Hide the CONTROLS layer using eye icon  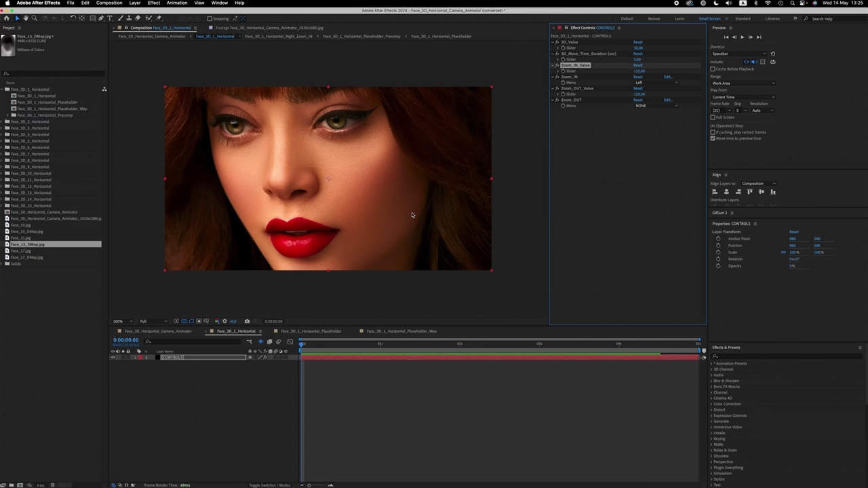(x=113, y=357)
